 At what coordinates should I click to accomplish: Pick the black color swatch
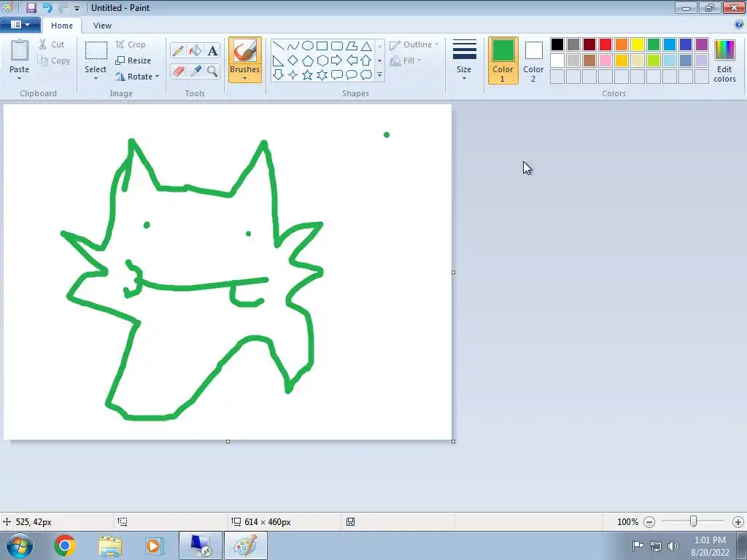coord(557,44)
